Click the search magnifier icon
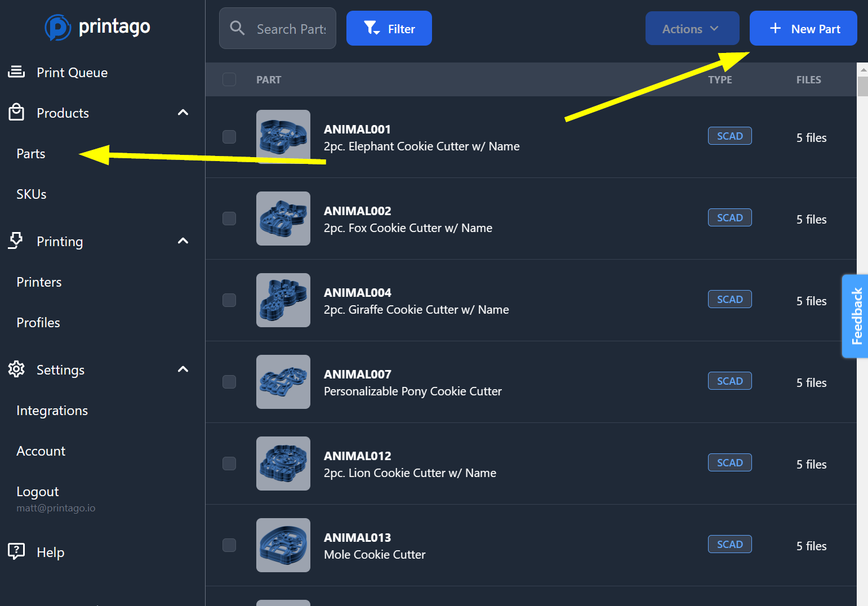This screenshot has height=606, width=868. tap(237, 28)
